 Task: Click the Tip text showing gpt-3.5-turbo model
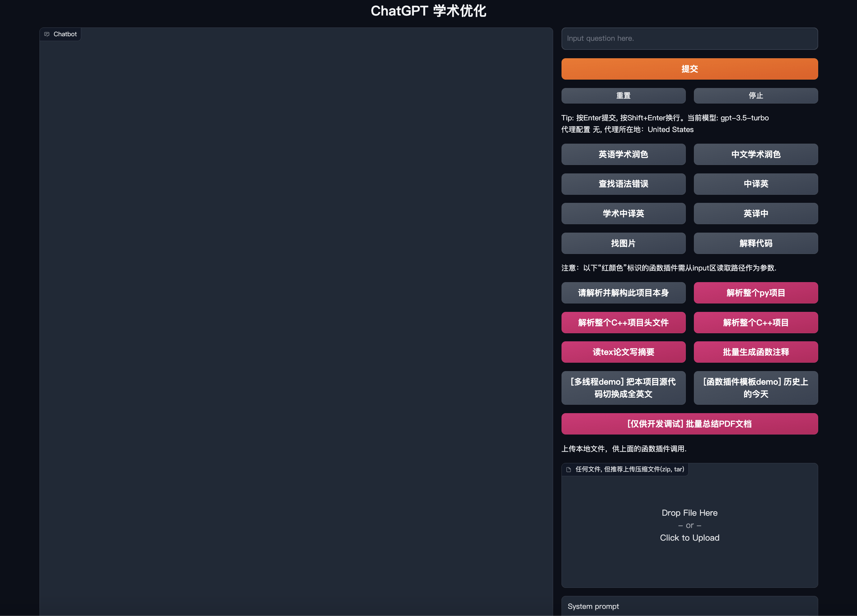click(x=665, y=118)
